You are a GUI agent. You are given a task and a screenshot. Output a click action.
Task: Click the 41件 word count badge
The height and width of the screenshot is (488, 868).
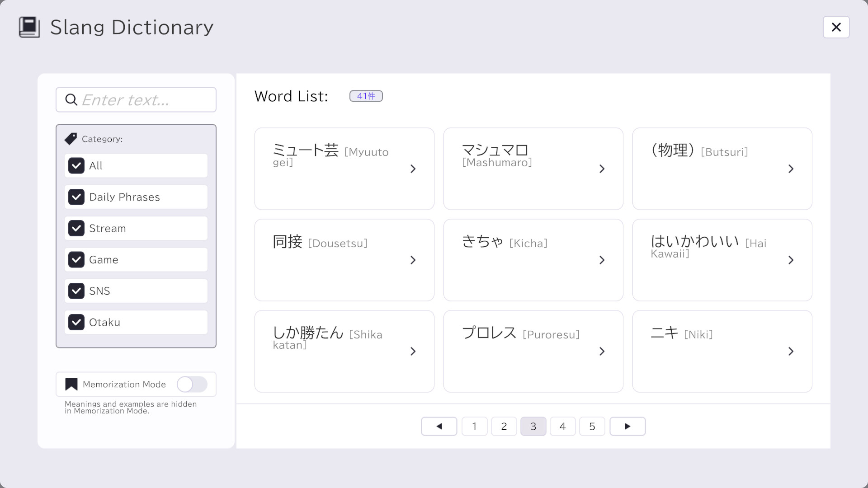tap(366, 96)
